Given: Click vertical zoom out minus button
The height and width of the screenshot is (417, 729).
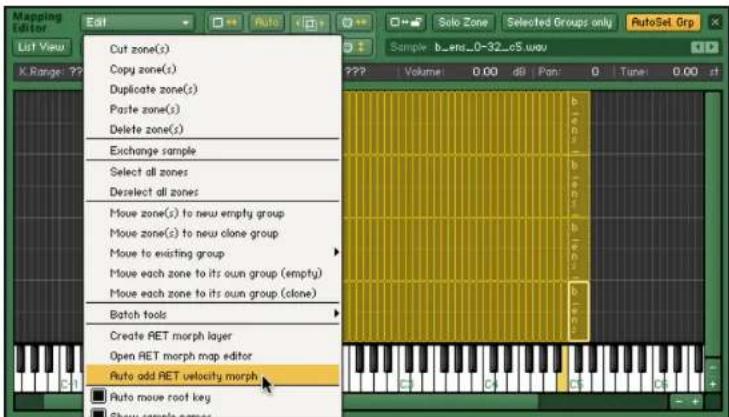Looking at the screenshot, I should tap(713, 367).
